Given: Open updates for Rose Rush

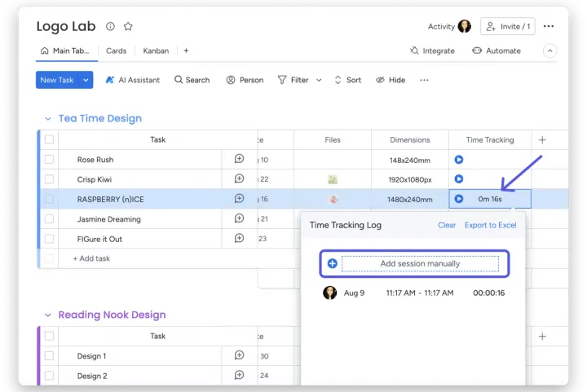Looking at the screenshot, I should pos(239,159).
